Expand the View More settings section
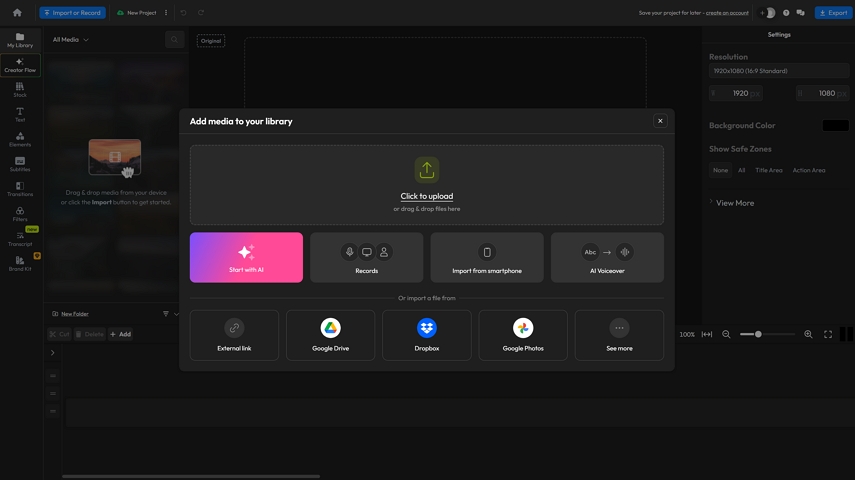 tap(732, 203)
